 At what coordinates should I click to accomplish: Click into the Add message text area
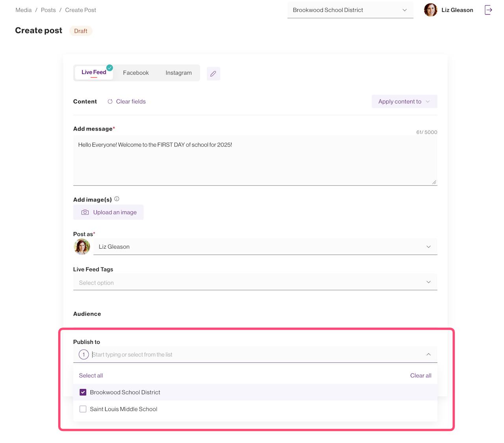coord(255,161)
